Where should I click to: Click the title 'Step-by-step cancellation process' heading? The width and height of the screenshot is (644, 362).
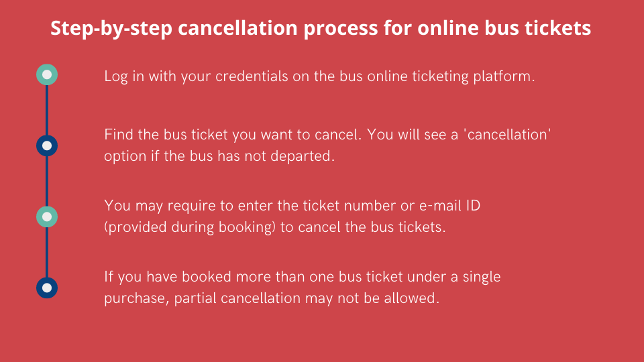click(321, 28)
